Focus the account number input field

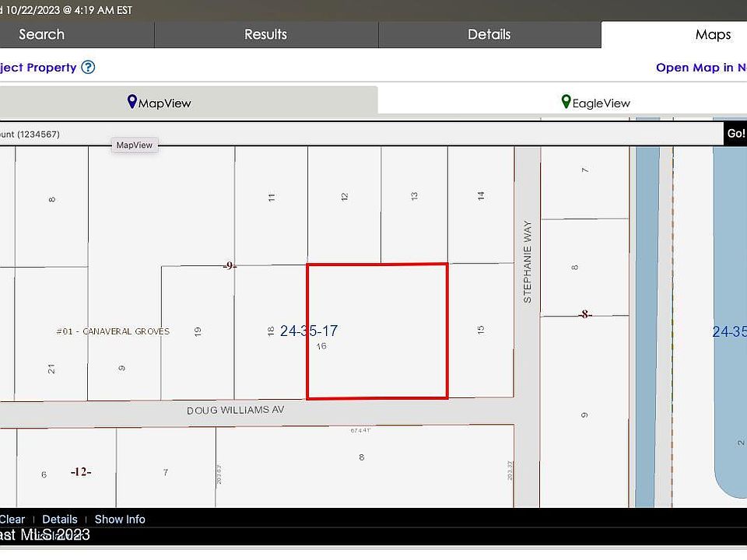358,134
